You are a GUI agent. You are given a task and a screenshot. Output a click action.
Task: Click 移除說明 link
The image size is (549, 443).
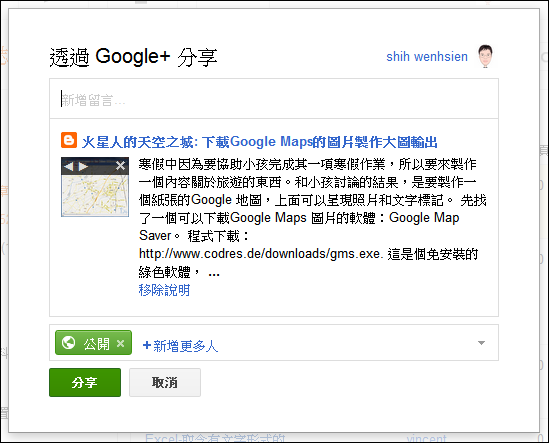click(164, 290)
